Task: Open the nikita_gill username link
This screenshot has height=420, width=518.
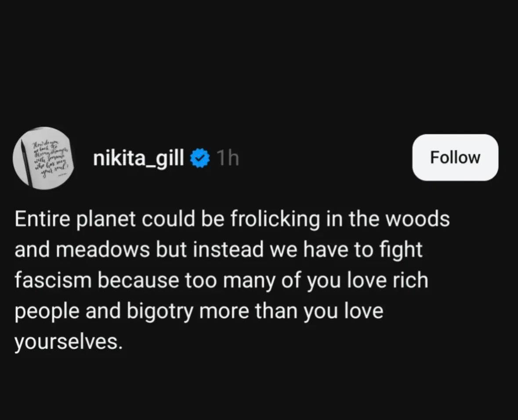Action: tap(138, 158)
